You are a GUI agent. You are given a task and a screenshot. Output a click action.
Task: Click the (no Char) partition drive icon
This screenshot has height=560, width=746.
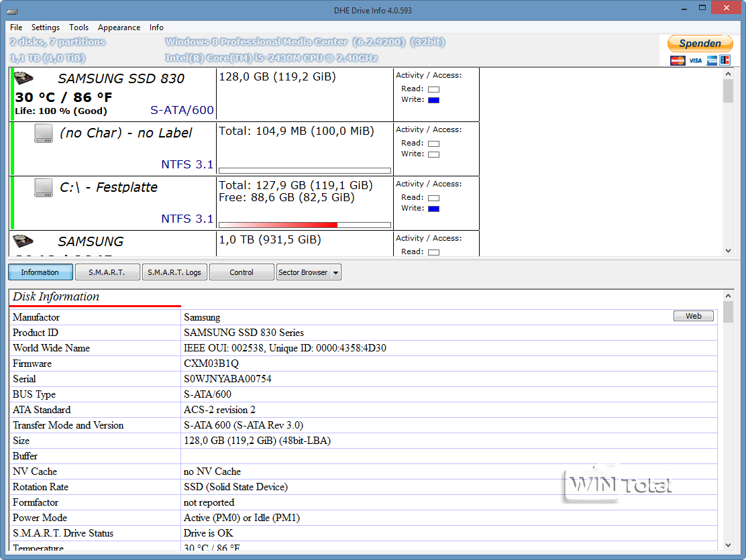pyautogui.click(x=44, y=133)
